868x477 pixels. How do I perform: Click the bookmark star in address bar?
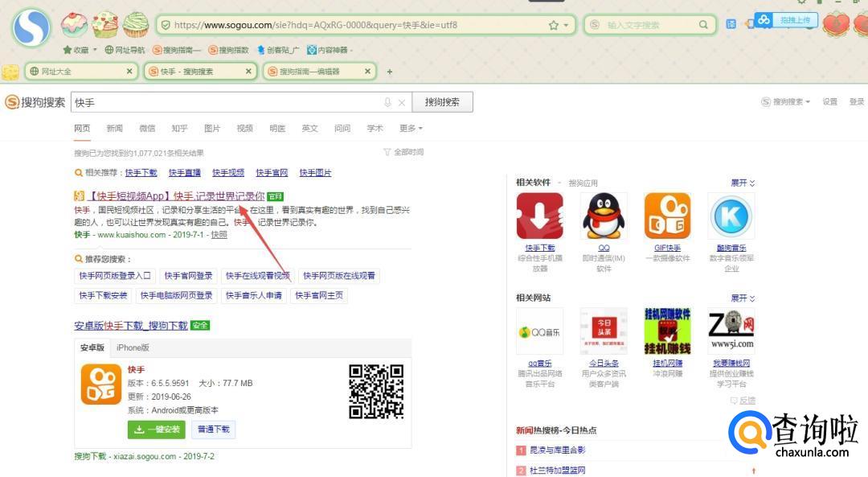(553, 25)
